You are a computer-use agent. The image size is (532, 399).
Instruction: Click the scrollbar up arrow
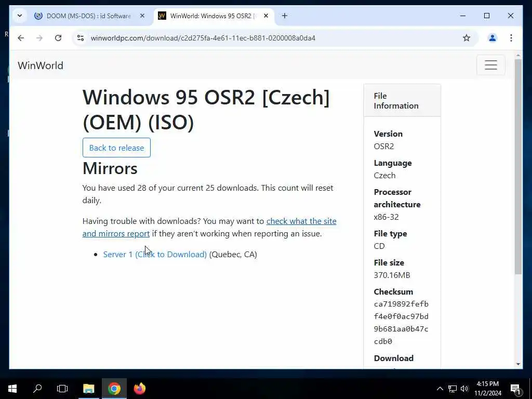pyautogui.click(x=518, y=55)
